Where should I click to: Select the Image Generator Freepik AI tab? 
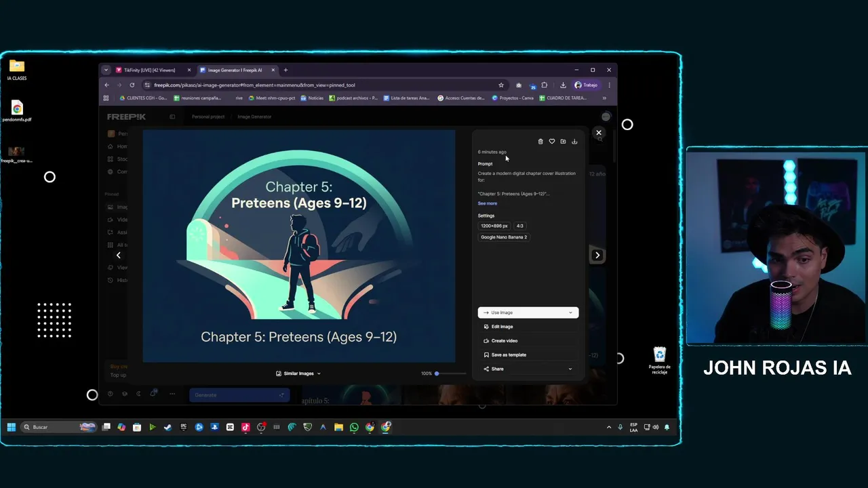coord(237,70)
